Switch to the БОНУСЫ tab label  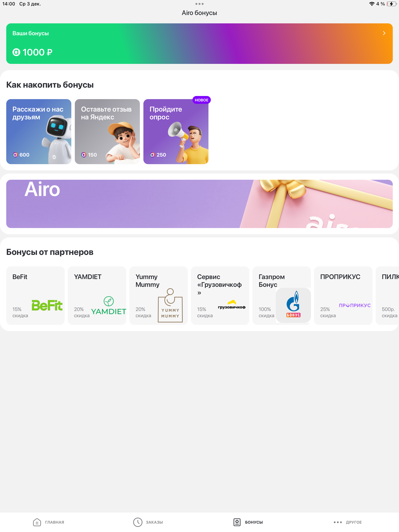pos(254,522)
